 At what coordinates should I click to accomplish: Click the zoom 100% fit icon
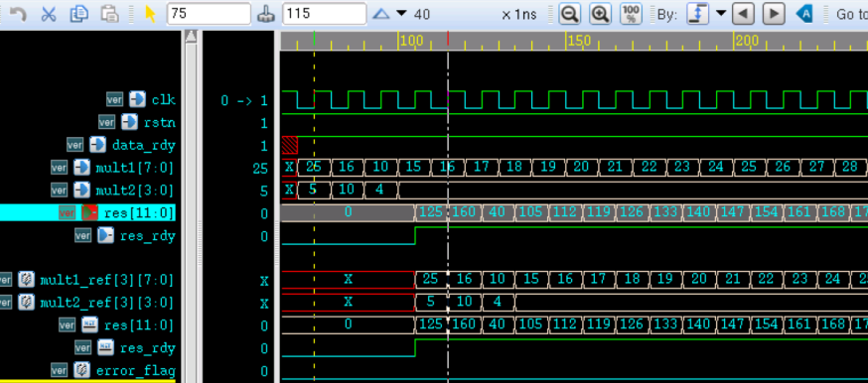(x=631, y=14)
